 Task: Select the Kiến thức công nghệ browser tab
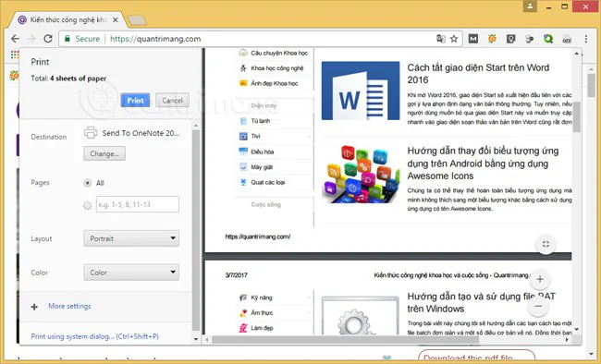(x=67, y=20)
